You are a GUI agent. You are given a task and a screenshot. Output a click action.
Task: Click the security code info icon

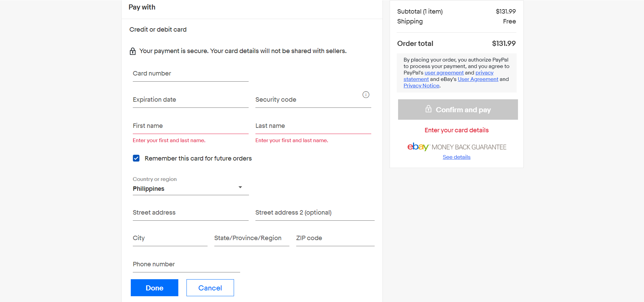(366, 95)
